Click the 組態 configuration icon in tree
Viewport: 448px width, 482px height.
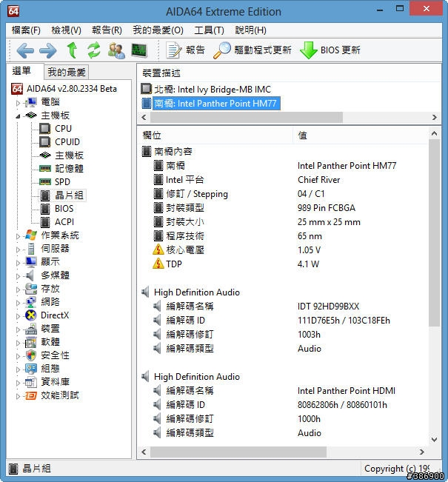pyautogui.click(x=31, y=369)
